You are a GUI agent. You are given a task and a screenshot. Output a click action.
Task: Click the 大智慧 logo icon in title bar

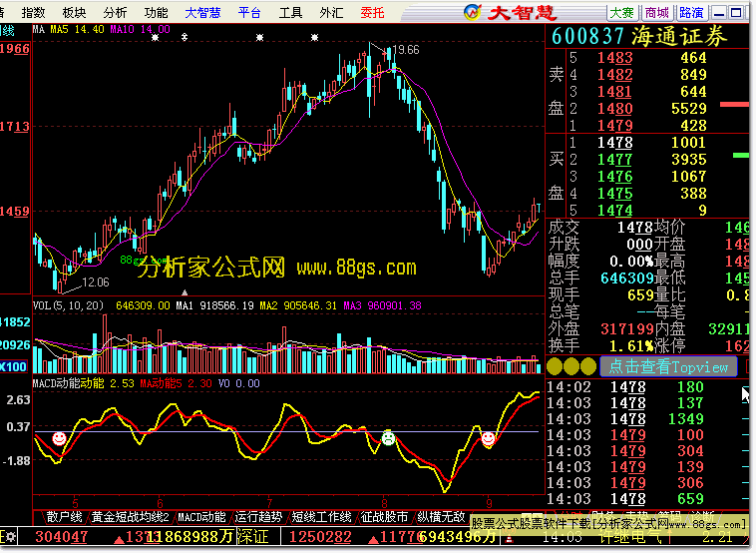[x=473, y=12]
